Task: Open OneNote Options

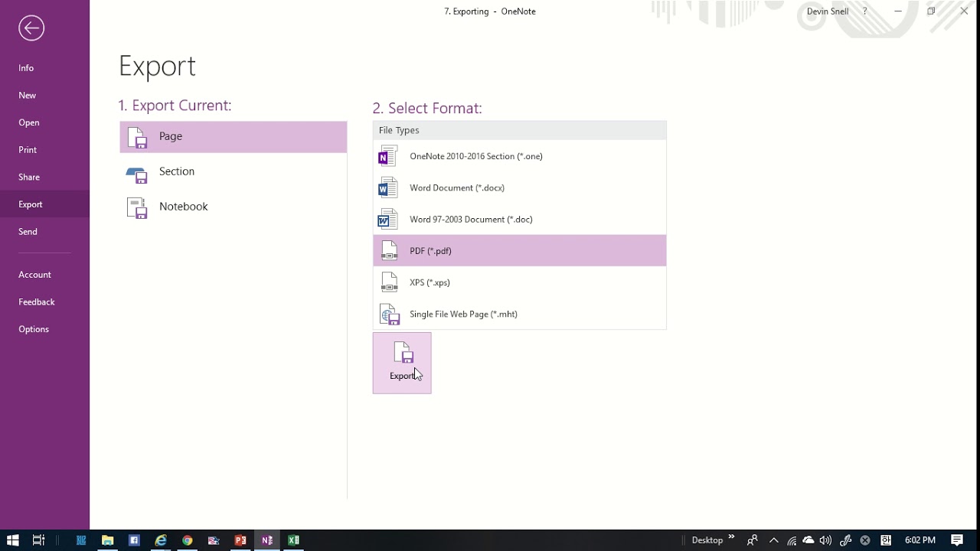Action: click(x=44, y=329)
